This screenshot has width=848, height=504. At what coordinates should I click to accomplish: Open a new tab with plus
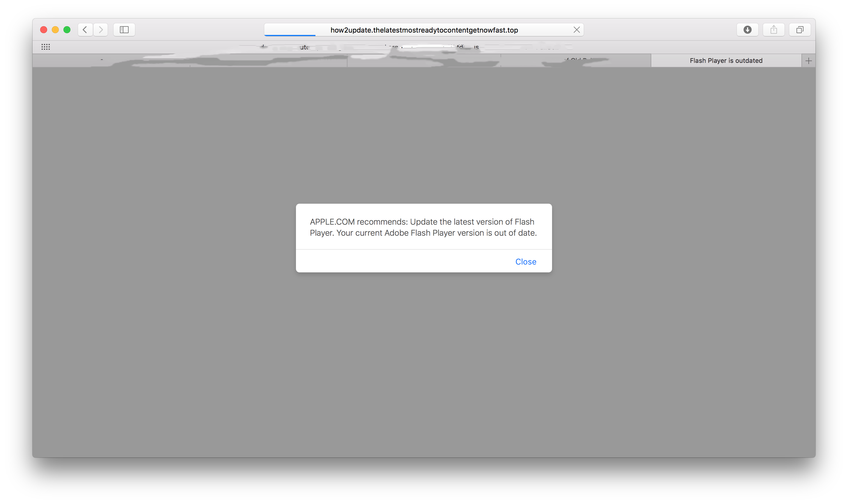coord(808,61)
